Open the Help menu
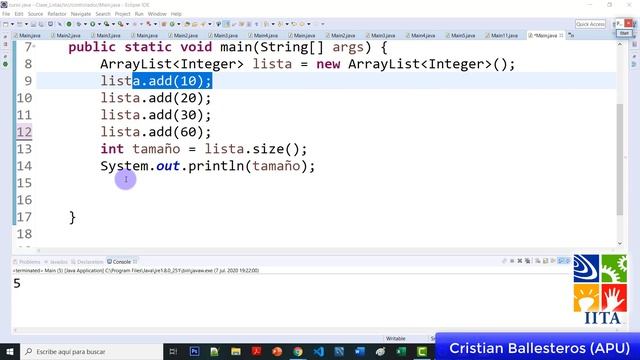This screenshot has width=640, height=360. [176, 14]
